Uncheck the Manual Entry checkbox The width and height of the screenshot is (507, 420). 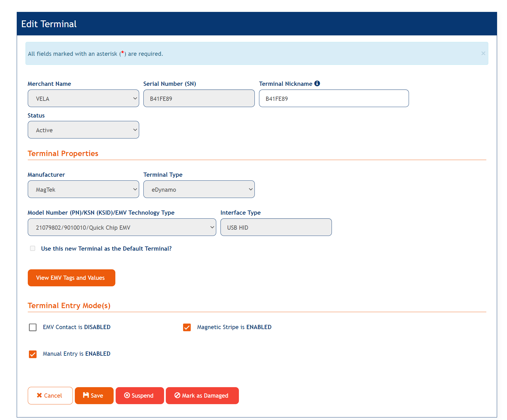pos(33,354)
